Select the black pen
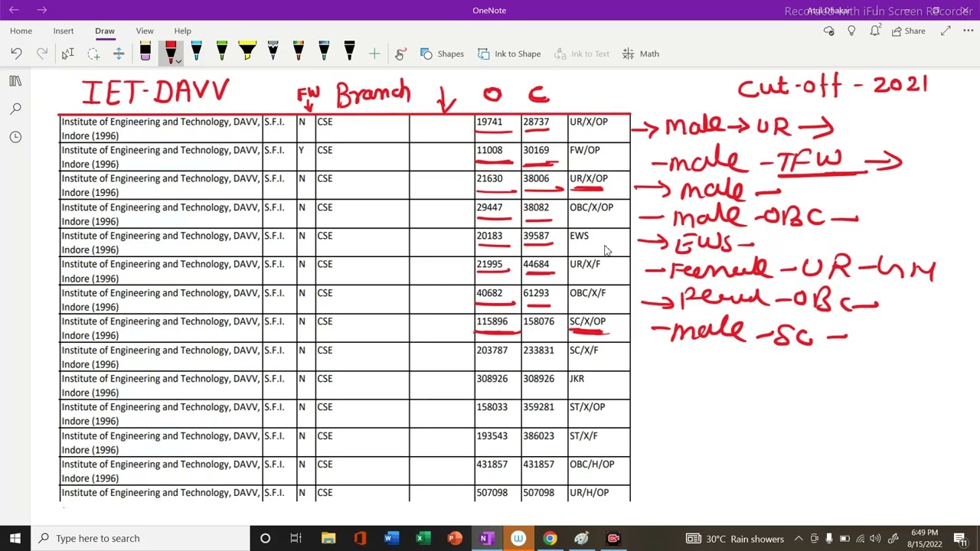The width and height of the screenshot is (980, 551). pyautogui.click(x=349, y=52)
